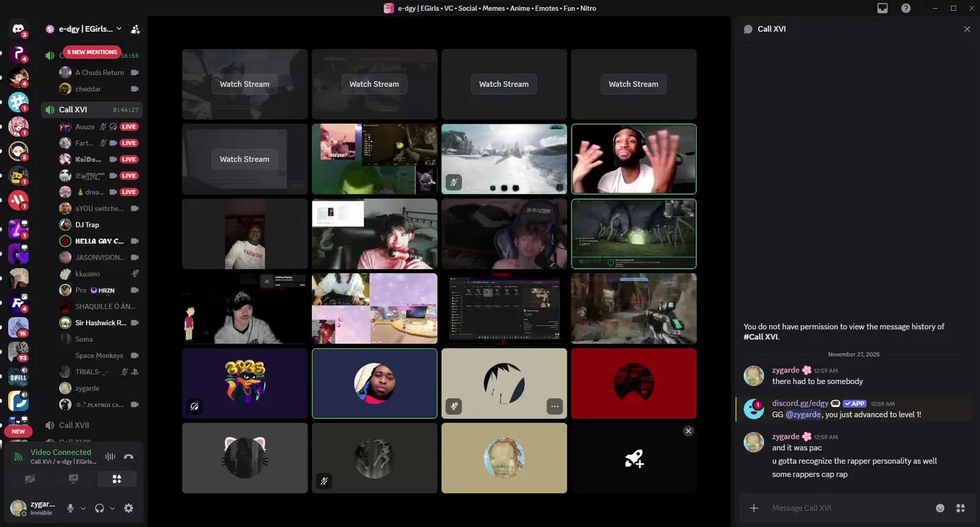Toggle your camera on
Viewport: 980px width, 527px height.
click(30, 479)
